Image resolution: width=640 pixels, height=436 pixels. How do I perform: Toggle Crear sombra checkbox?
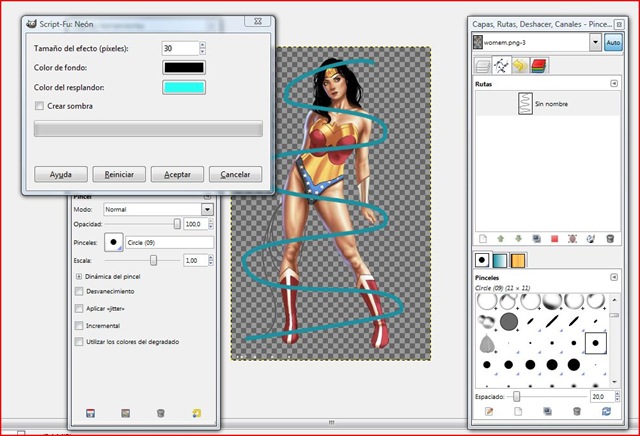point(39,106)
